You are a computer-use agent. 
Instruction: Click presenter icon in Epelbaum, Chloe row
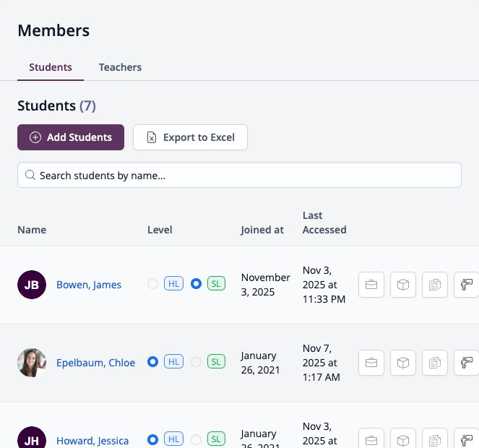tap(466, 363)
